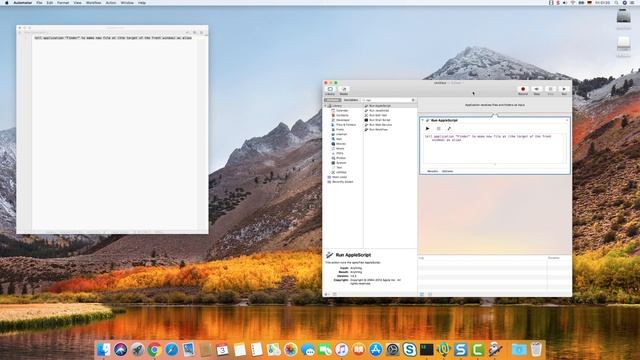The height and width of the screenshot is (360, 640).
Task: Open the Automator menu in the menu bar
Action: click(x=22, y=3)
